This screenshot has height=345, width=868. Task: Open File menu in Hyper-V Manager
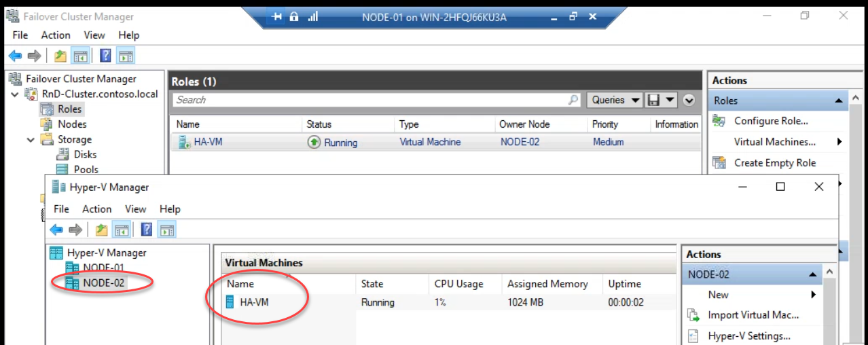point(62,208)
